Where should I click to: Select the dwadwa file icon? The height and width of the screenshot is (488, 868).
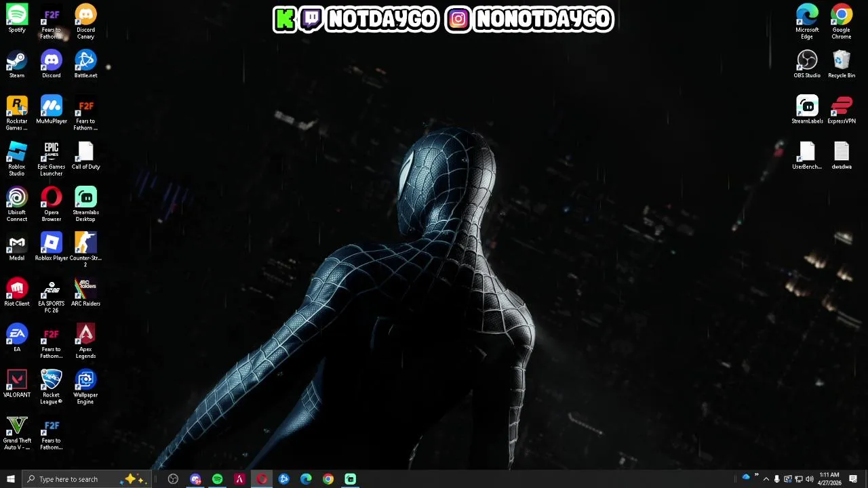point(842,156)
